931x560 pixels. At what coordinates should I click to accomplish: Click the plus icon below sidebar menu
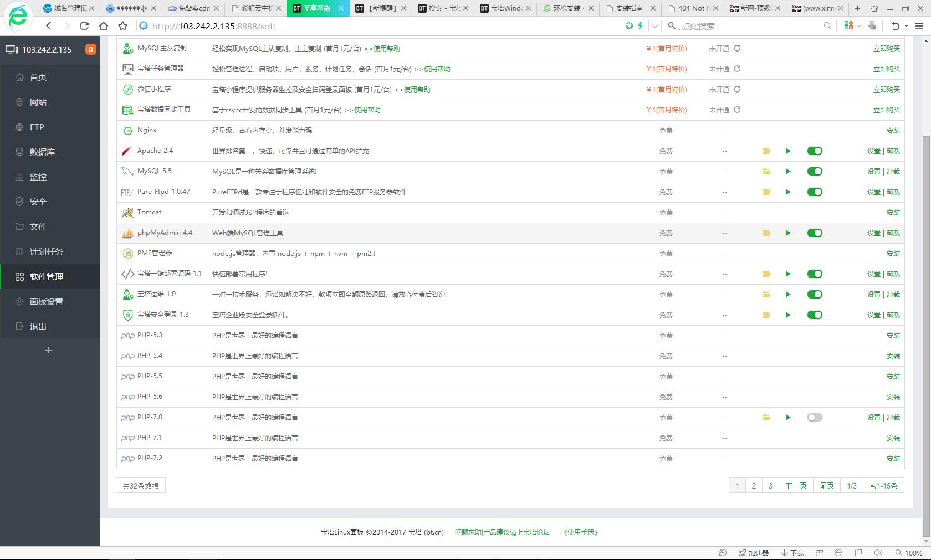click(49, 350)
